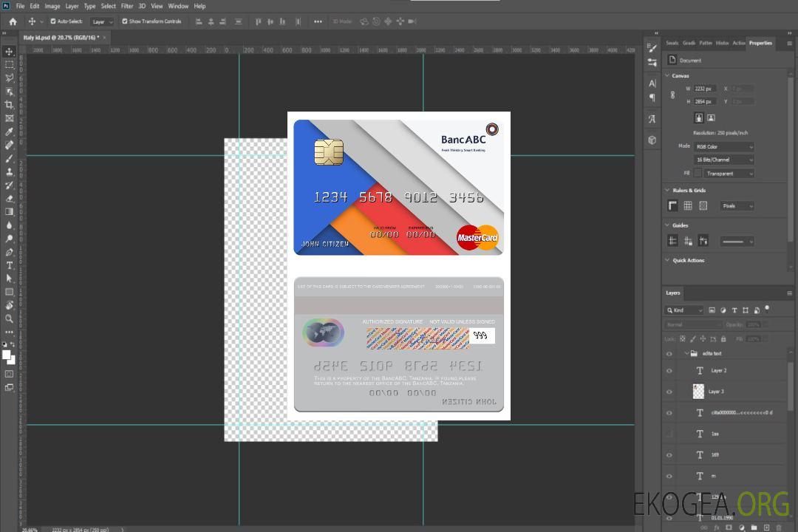Click the create new layer icon

click(766, 528)
